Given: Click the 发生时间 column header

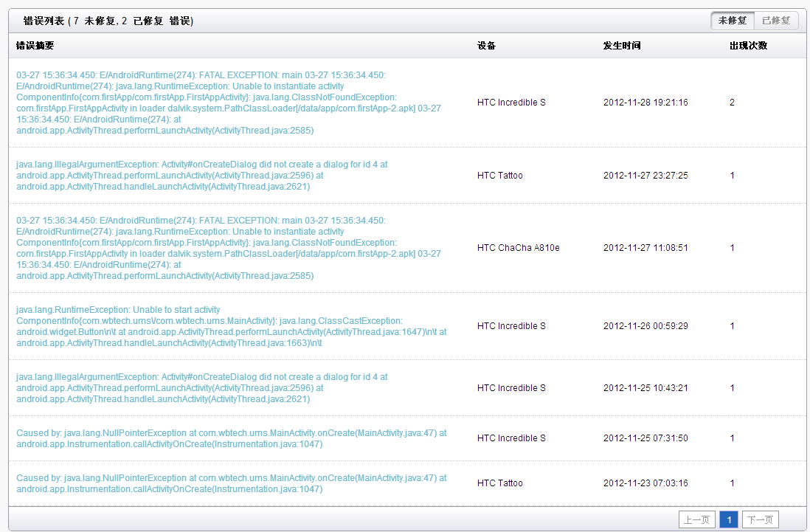Looking at the screenshot, I should pos(622,46).
